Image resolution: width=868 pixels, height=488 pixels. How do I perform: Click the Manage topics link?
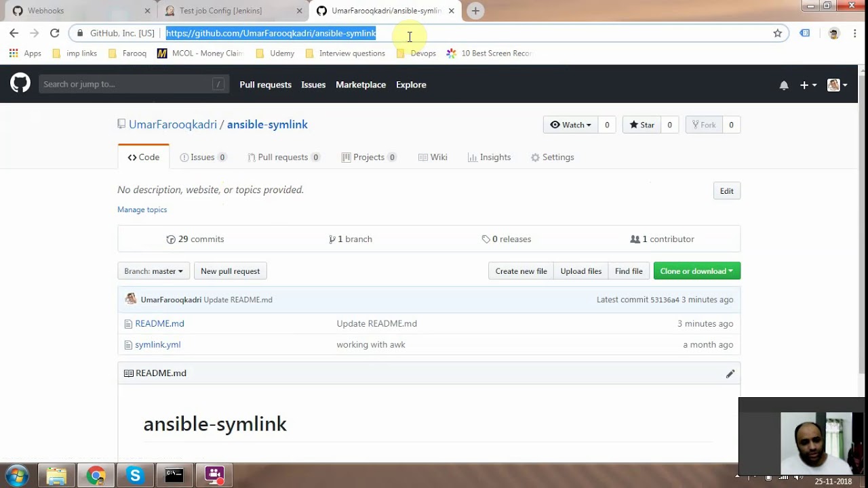coord(142,209)
